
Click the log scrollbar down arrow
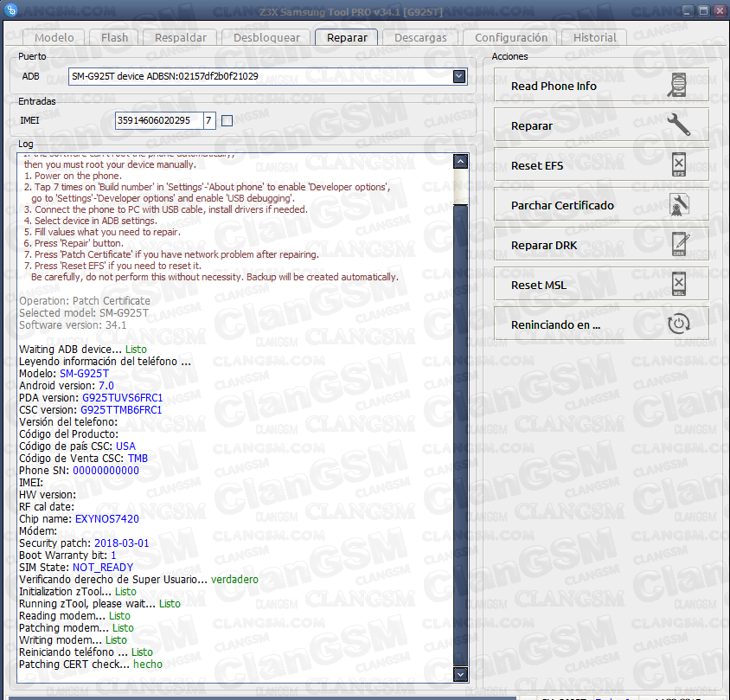point(460,674)
